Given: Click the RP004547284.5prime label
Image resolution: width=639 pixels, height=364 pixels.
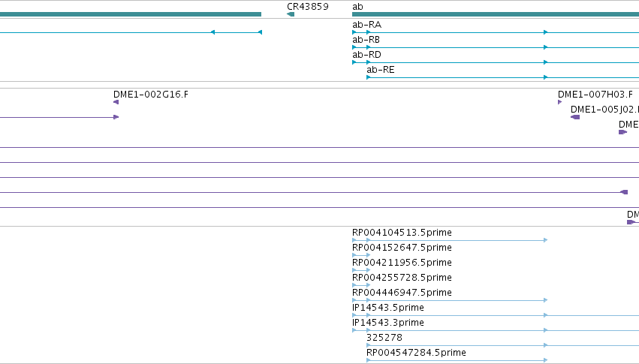Looking at the screenshot, I should (x=416, y=353).
